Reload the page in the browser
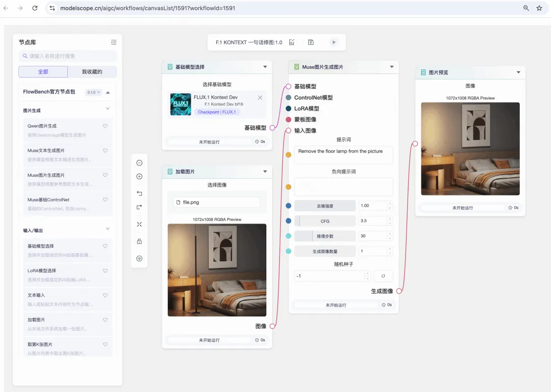 pos(35,8)
